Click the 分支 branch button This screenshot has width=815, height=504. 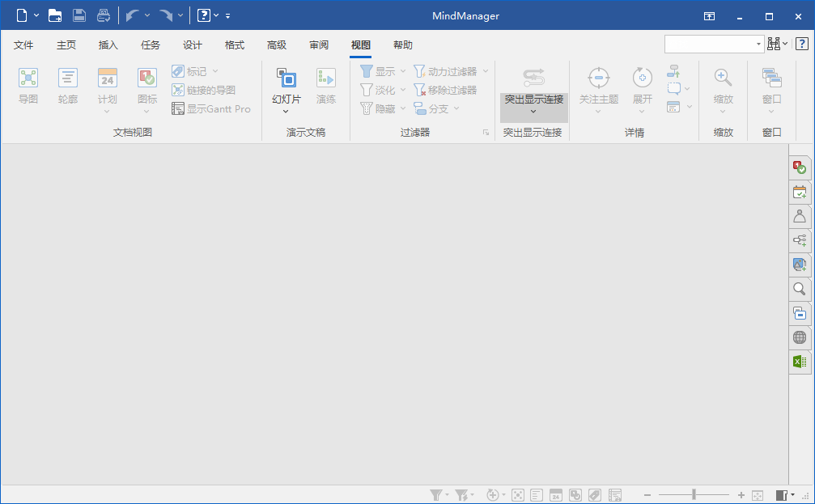431,108
